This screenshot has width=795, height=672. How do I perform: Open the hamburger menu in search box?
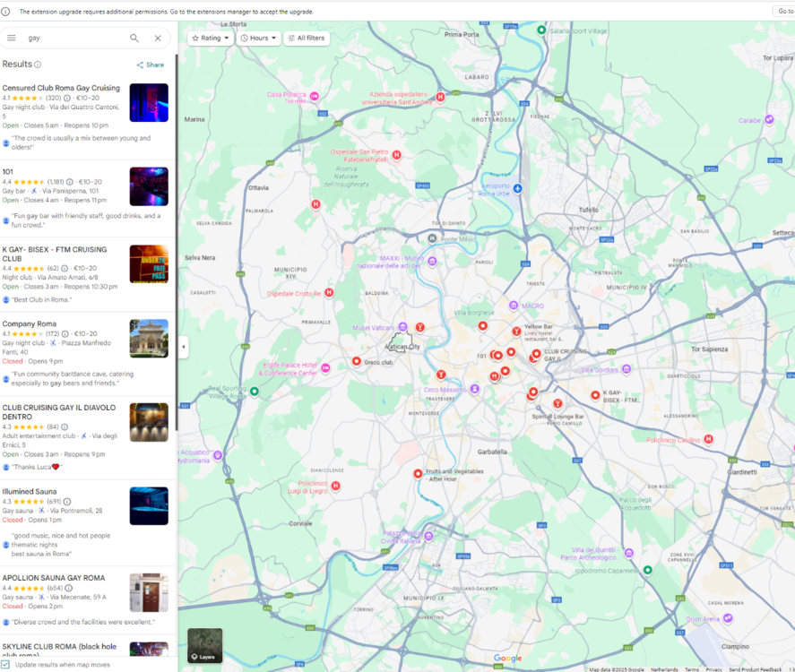[11, 38]
